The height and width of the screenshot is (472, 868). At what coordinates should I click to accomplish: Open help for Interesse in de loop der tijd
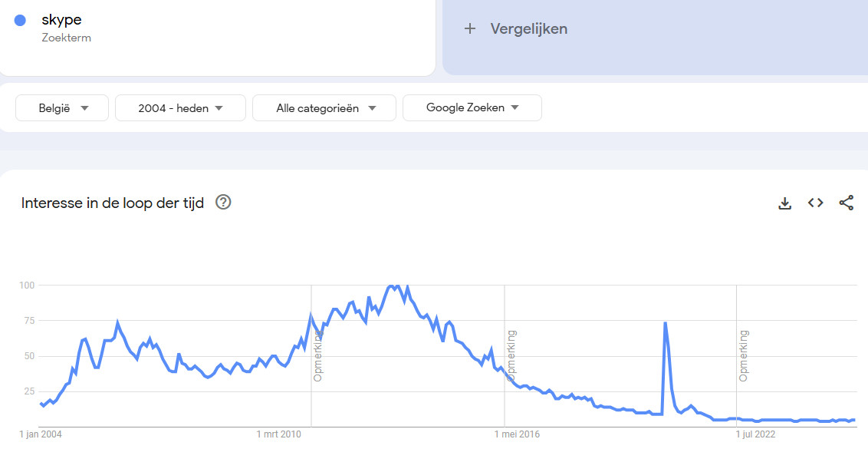[223, 202]
